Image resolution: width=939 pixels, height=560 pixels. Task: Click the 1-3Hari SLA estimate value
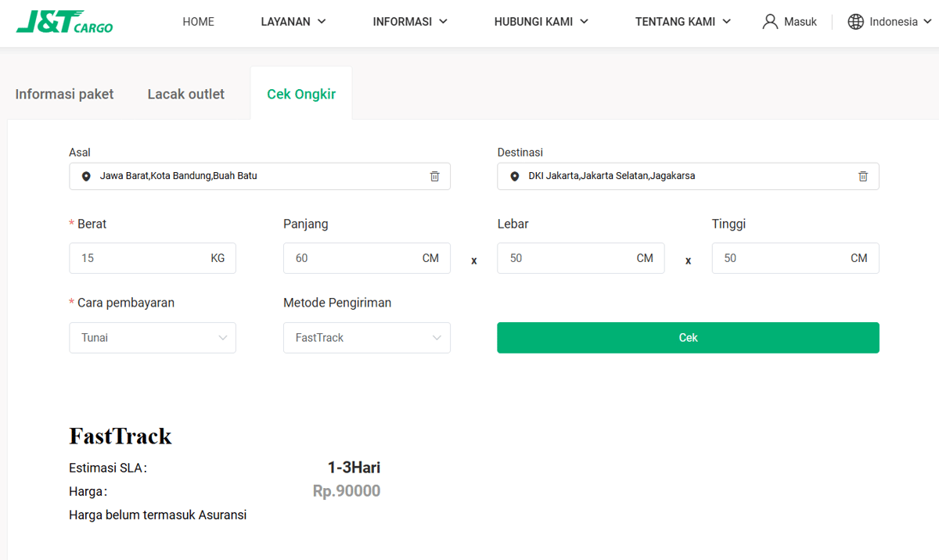click(x=354, y=468)
